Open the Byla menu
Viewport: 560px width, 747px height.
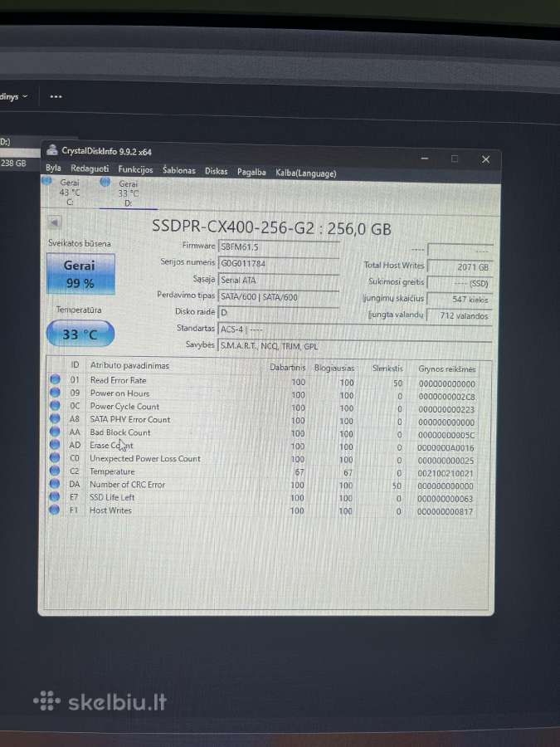coord(53,168)
